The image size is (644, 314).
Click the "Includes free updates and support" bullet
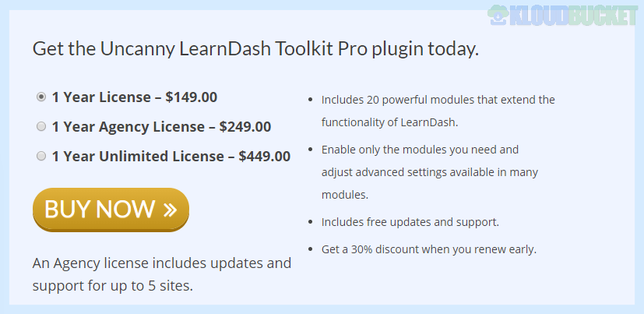point(410,222)
